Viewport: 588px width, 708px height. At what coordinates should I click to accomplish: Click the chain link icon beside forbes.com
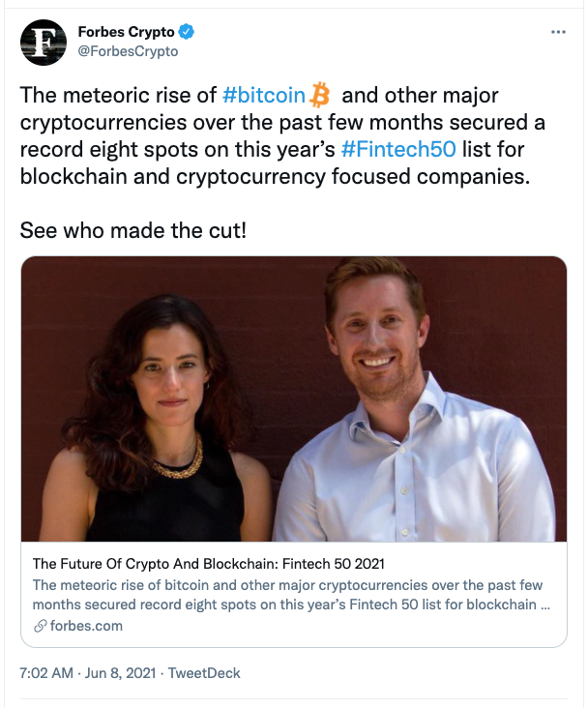point(39,626)
